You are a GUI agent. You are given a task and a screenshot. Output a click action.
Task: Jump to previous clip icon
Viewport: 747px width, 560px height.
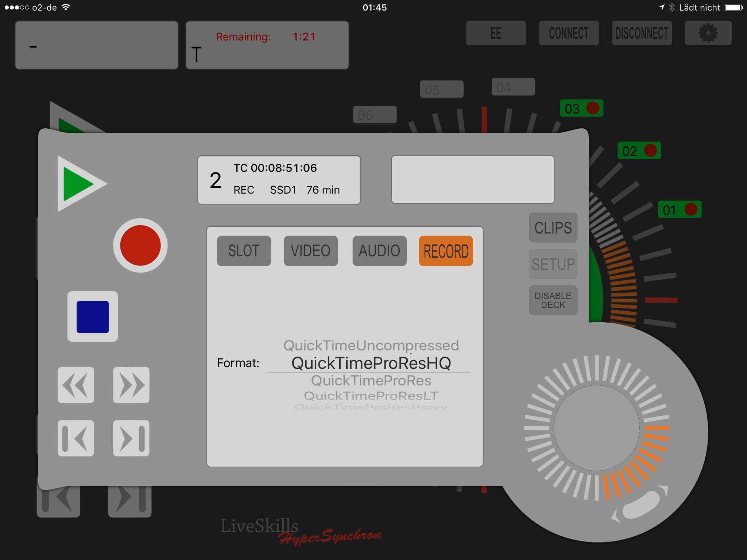[x=76, y=438]
